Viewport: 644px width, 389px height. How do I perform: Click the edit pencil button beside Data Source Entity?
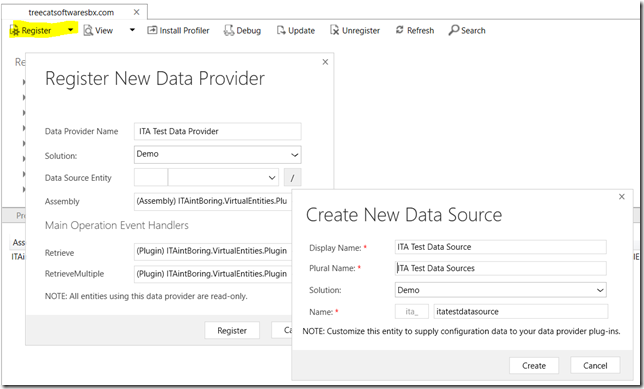coord(292,178)
